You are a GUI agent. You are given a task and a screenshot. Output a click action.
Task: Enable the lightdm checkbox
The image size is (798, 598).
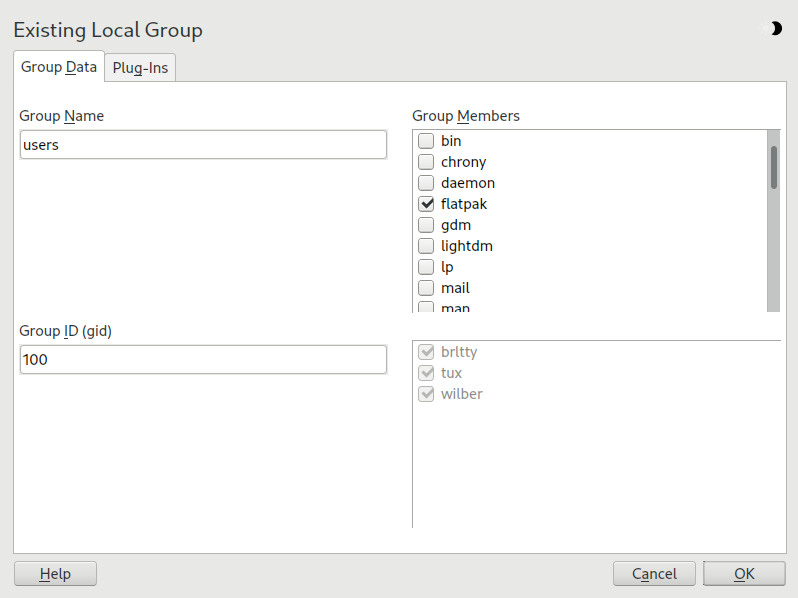tap(426, 246)
